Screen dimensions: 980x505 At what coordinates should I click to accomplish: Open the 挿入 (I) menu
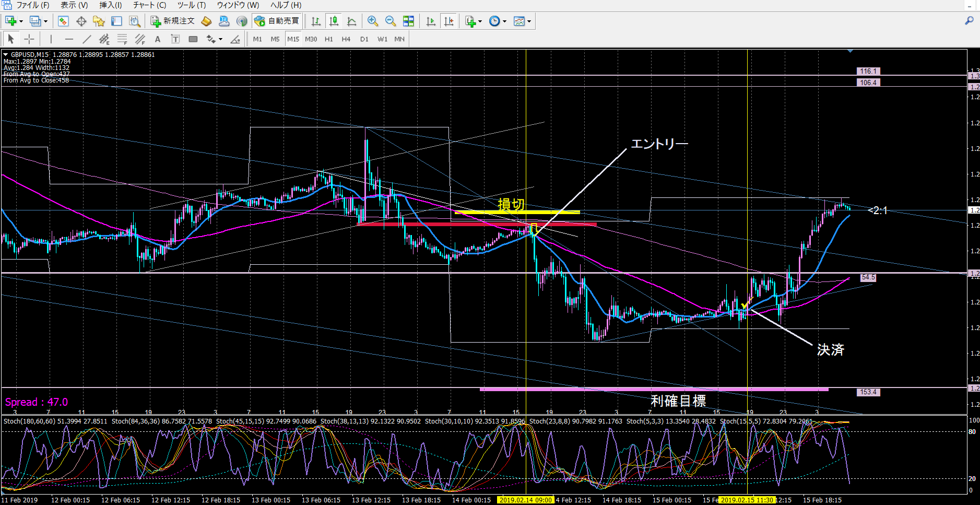111,5
